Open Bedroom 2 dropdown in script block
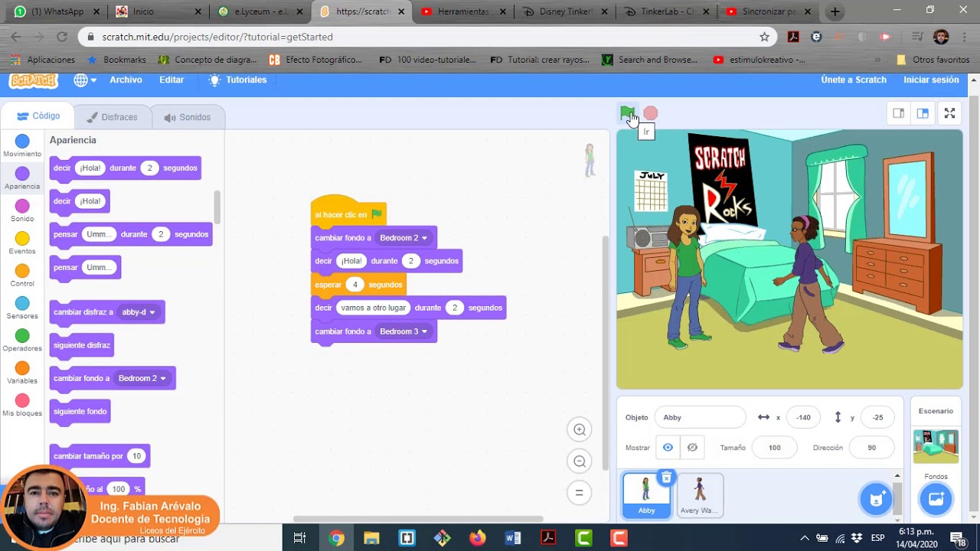Image resolution: width=980 pixels, height=551 pixels. (x=403, y=238)
